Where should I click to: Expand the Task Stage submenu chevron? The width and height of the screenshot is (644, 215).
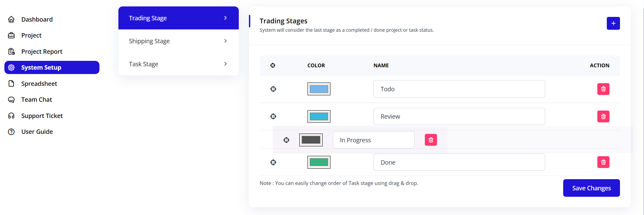tap(226, 64)
